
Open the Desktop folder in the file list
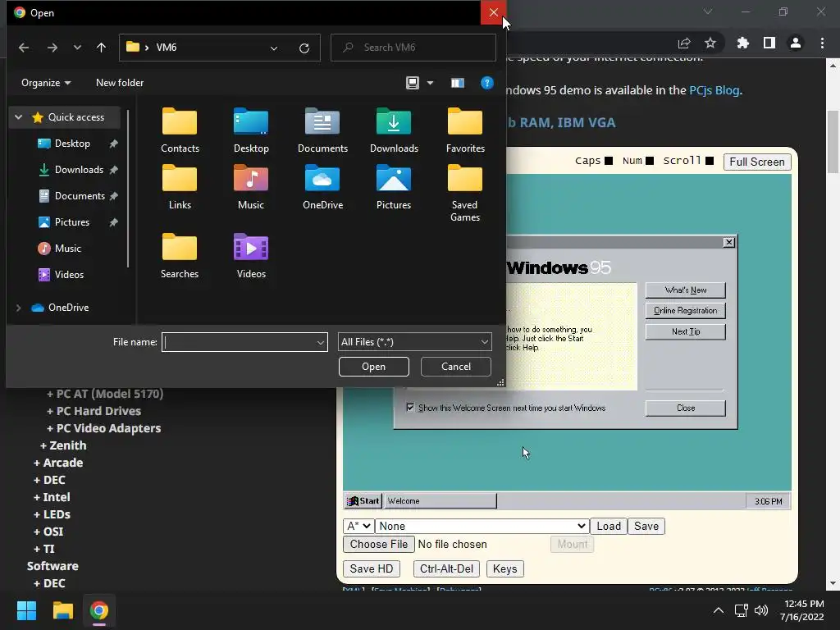(251, 130)
